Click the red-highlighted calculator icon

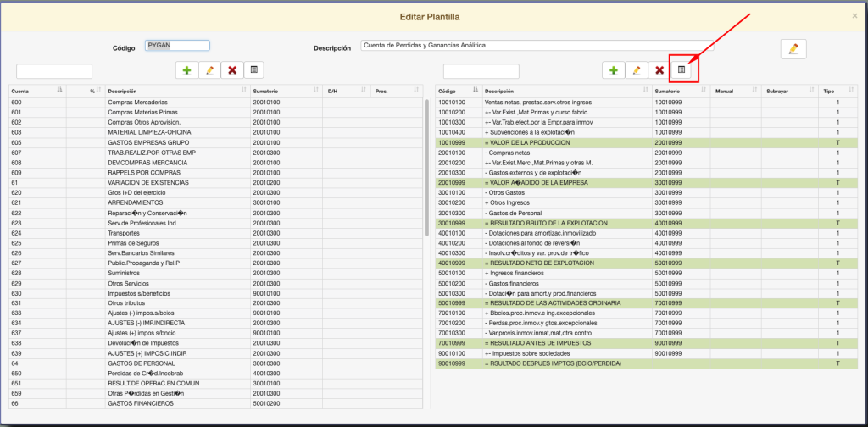pyautogui.click(x=682, y=70)
